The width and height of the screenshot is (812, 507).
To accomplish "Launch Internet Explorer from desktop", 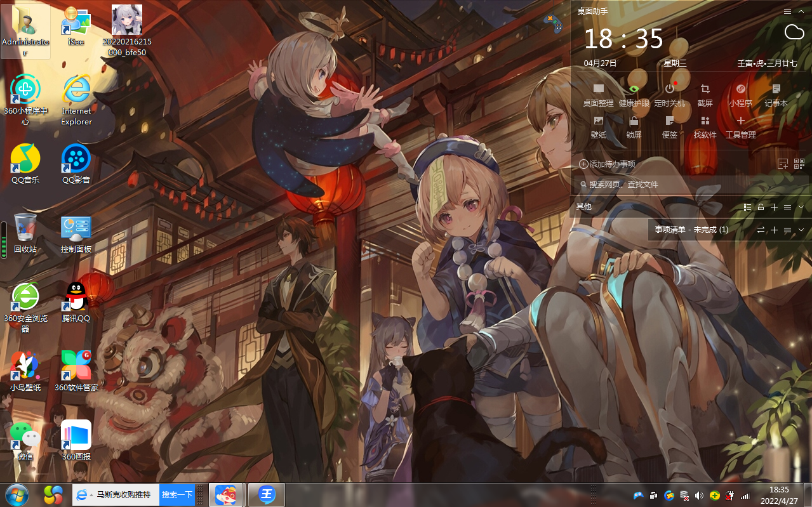I will click(76, 99).
